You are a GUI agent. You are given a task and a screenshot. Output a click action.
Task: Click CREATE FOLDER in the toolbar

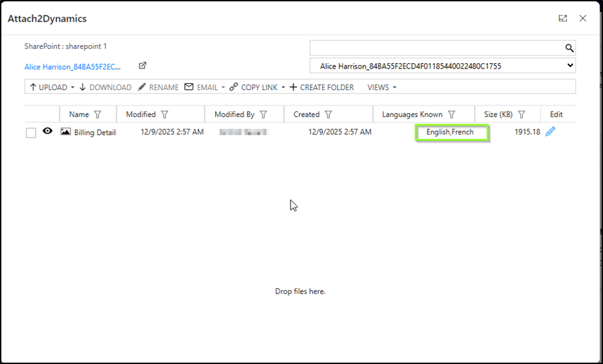tap(321, 87)
